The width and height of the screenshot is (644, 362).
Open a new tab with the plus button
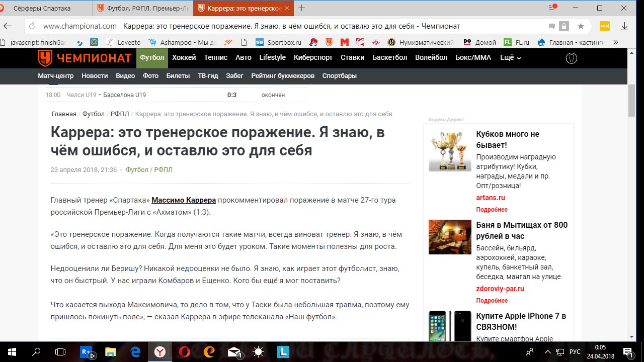click(x=302, y=8)
